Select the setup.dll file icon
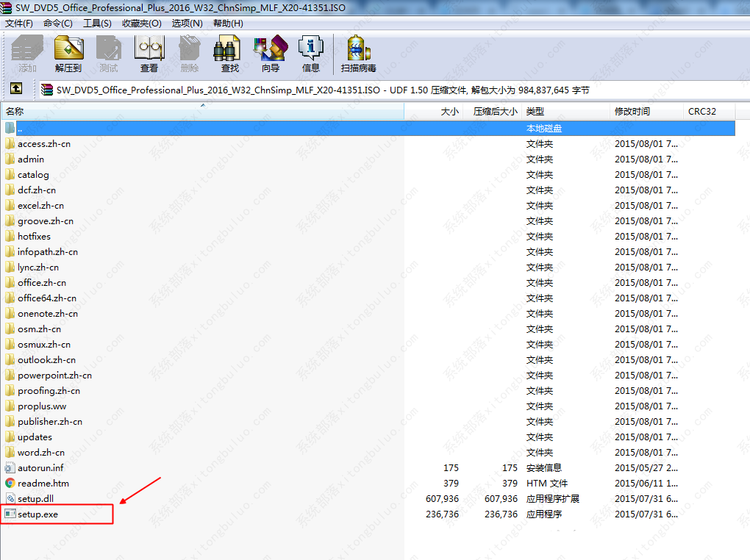This screenshot has height=560, width=750. pos(10,498)
